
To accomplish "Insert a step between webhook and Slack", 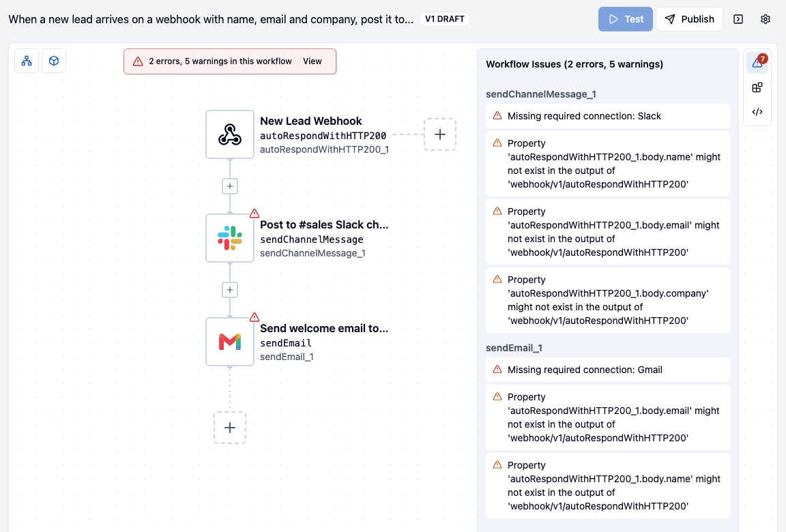I will (229, 186).
